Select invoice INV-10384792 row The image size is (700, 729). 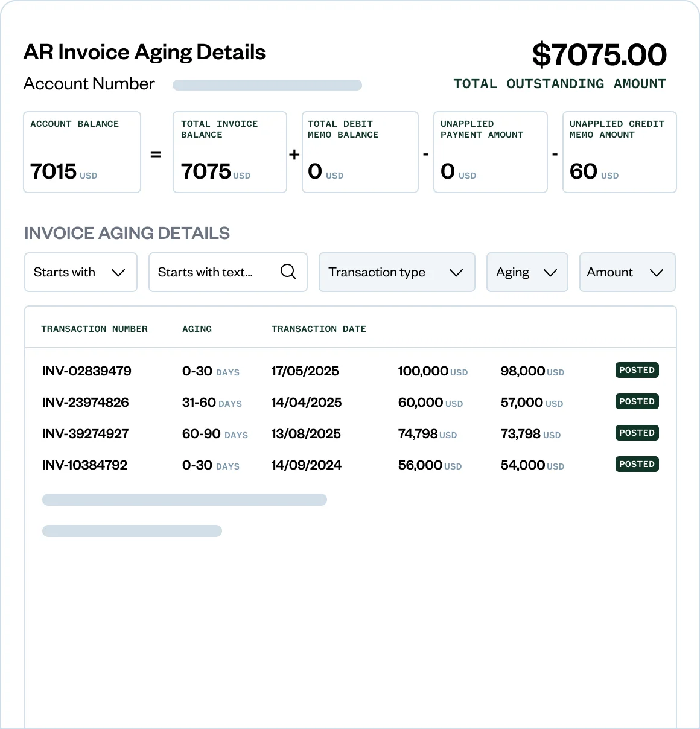[x=85, y=465]
